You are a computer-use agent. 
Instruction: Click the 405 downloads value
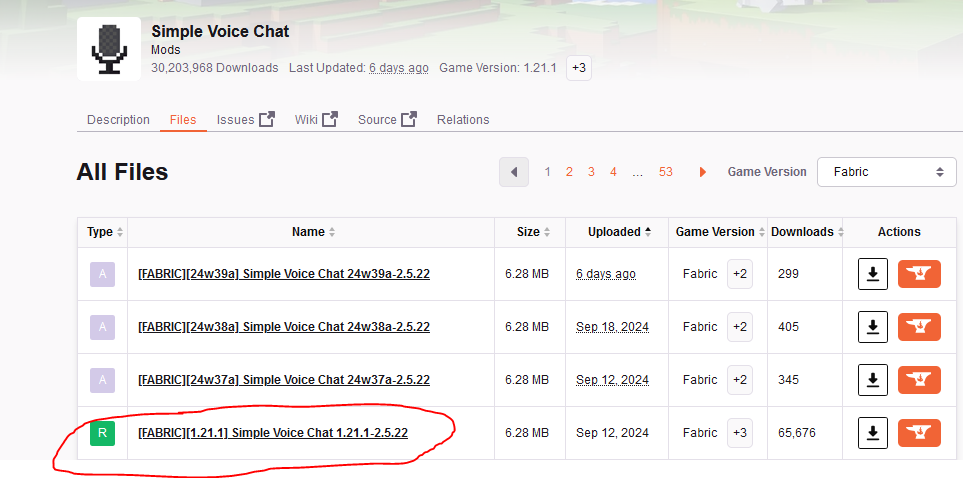(788, 327)
